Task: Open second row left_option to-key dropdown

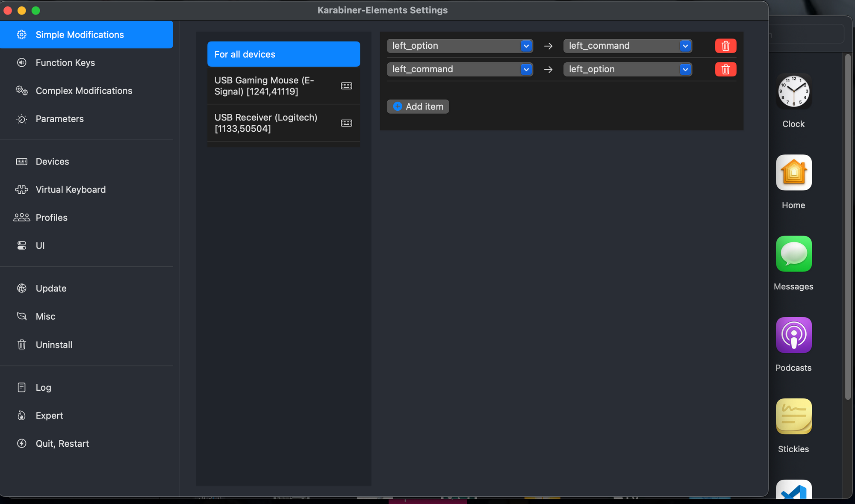Action: coord(627,69)
